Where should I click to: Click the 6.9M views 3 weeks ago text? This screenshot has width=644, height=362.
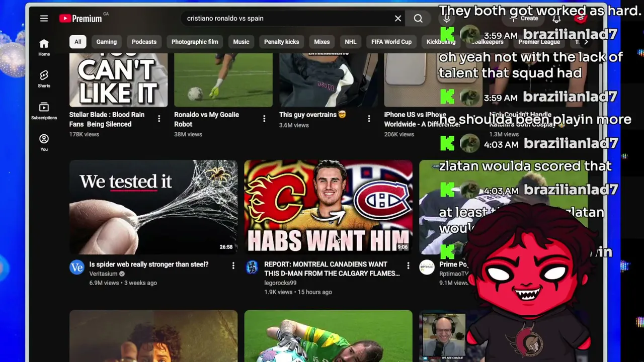[x=123, y=283]
